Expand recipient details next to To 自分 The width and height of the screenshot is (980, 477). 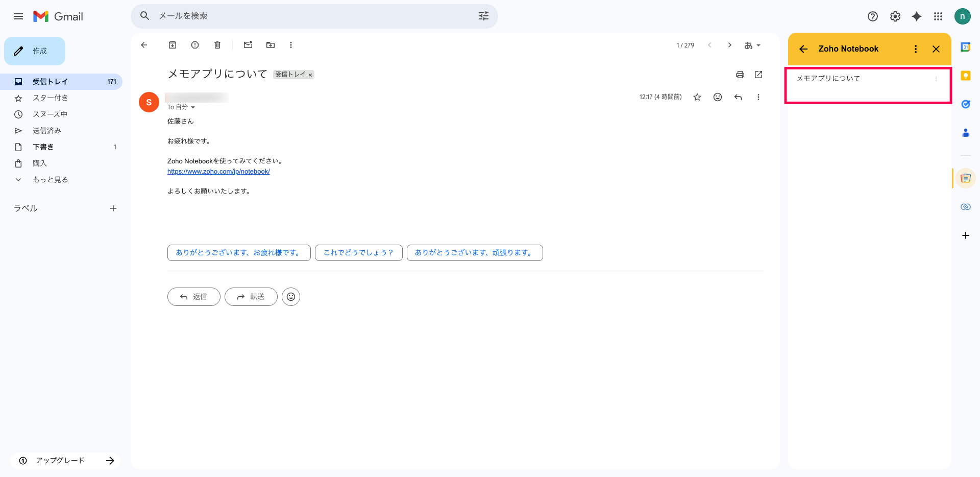(x=193, y=107)
